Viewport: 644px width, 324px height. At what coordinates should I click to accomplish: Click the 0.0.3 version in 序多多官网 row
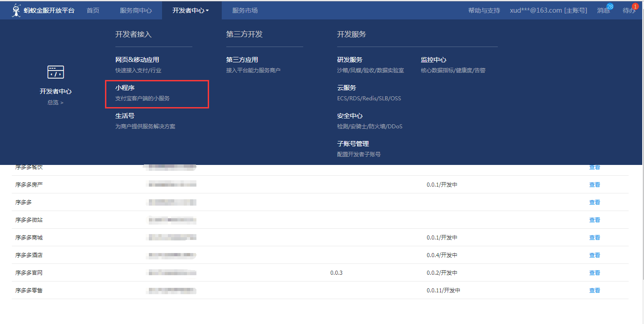336,273
